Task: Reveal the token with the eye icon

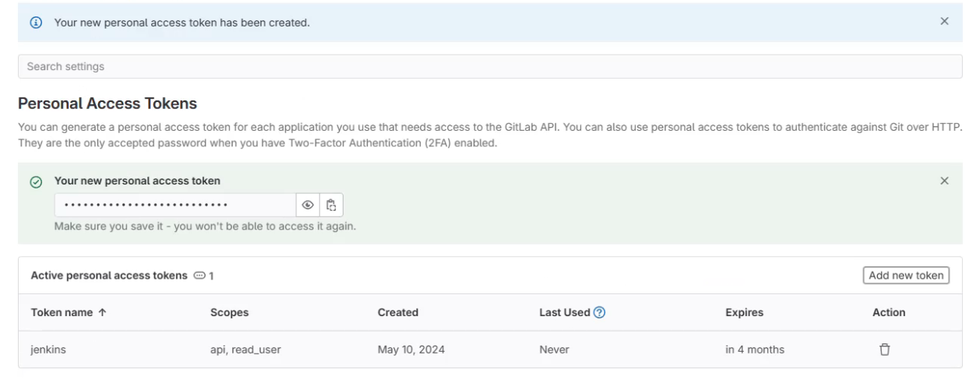Action: pyautogui.click(x=308, y=206)
